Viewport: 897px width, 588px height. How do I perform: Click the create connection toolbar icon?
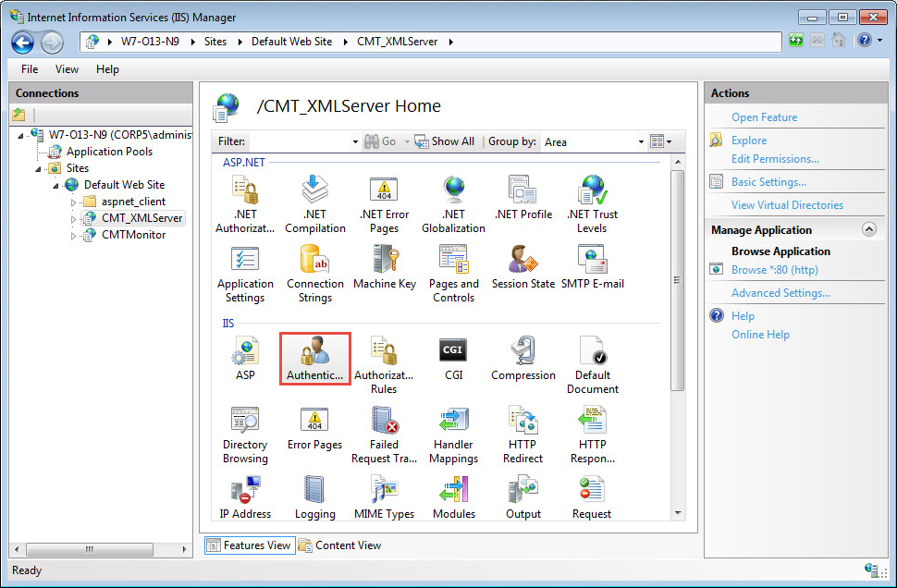[x=18, y=115]
